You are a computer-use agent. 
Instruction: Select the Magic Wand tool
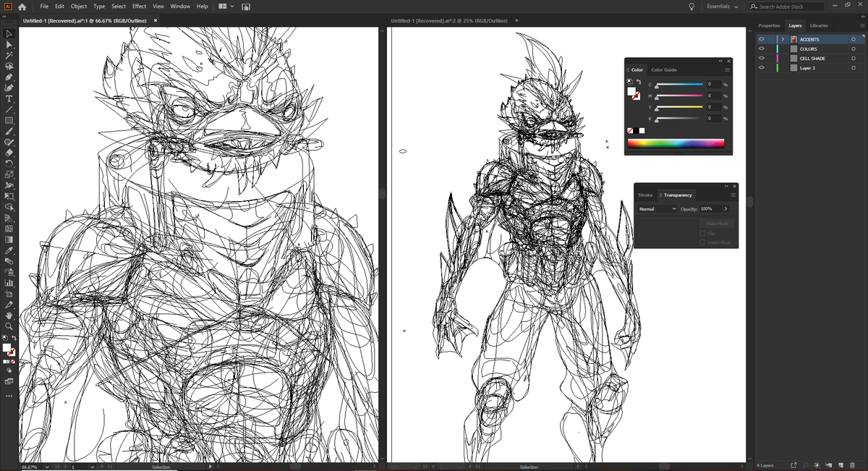[9, 55]
